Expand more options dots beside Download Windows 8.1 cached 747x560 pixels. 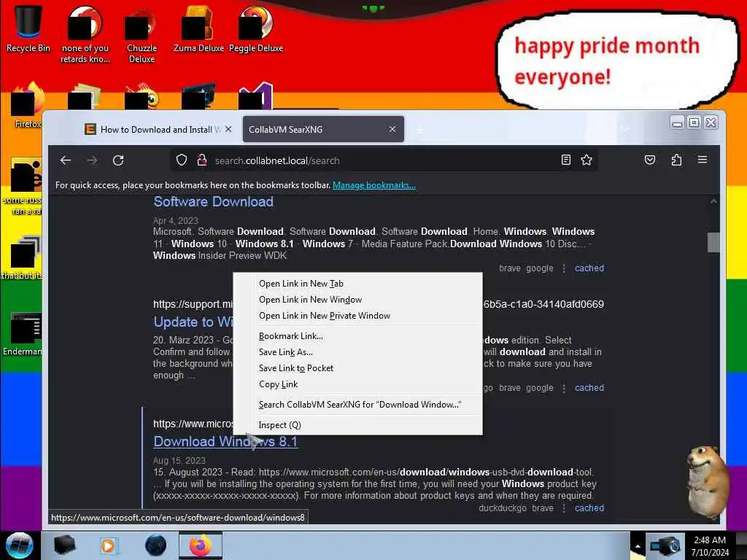[x=564, y=508]
